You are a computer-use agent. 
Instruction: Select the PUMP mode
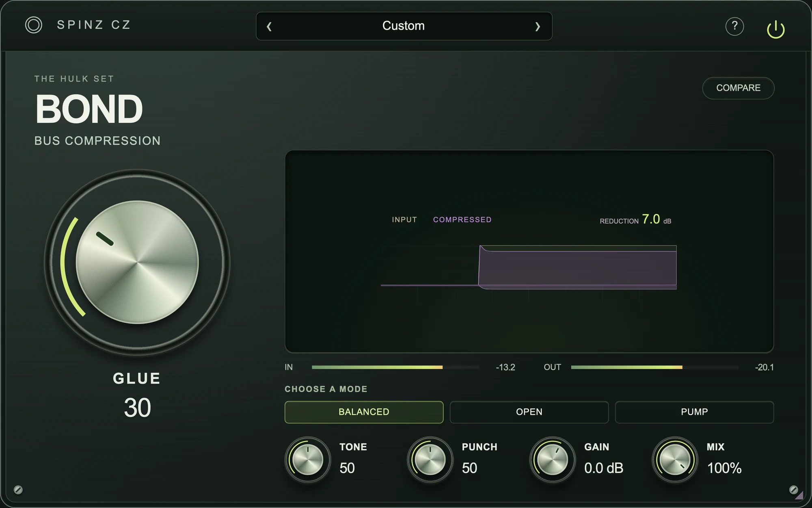coord(694,412)
